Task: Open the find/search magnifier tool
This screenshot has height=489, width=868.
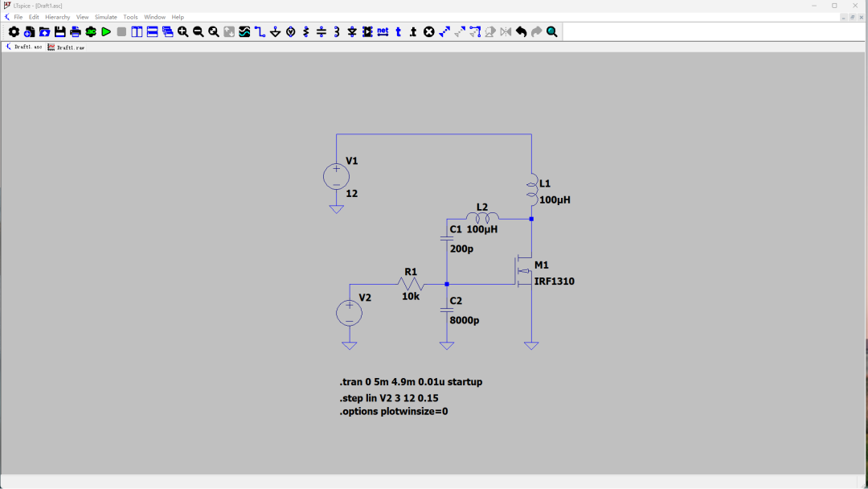Action: point(552,32)
